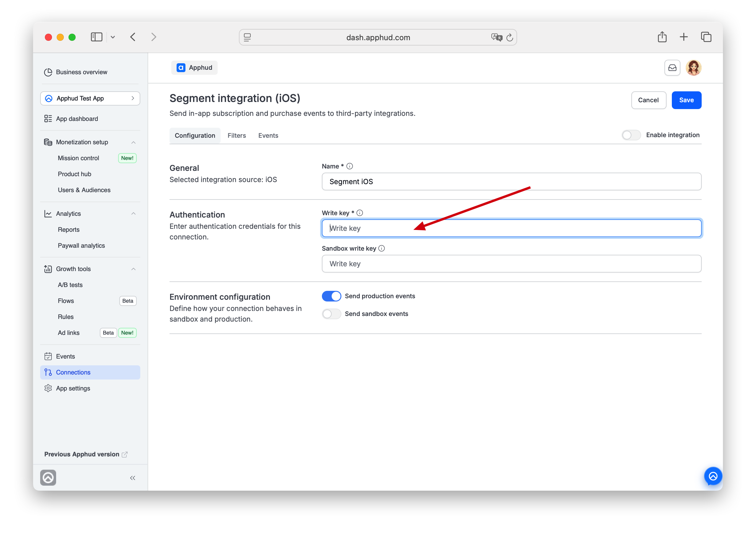Image resolution: width=756 pixels, height=535 pixels.
Task: Switch to the Configuration tab
Action: coord(195,135)
